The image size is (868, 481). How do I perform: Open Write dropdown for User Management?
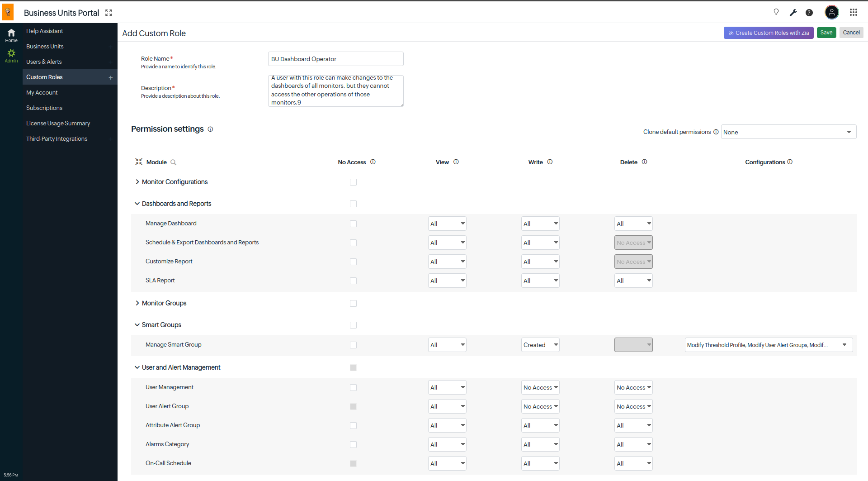(x=540, y=387)
